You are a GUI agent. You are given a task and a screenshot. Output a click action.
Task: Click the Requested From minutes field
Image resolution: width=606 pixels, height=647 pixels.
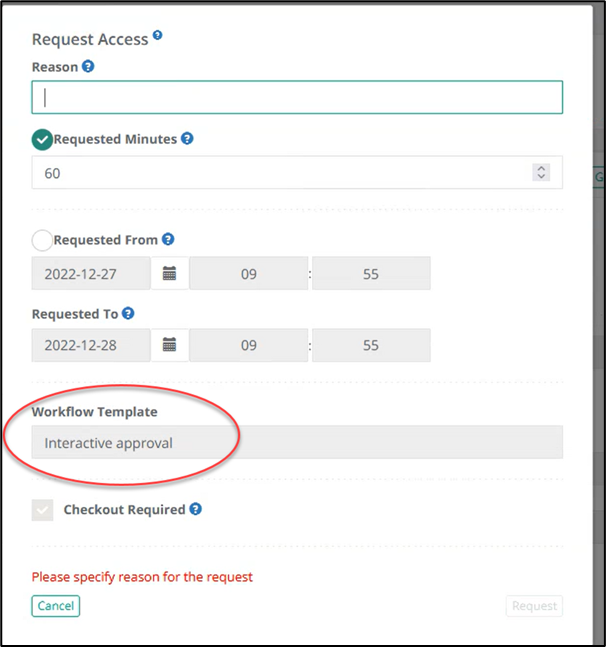371,273
